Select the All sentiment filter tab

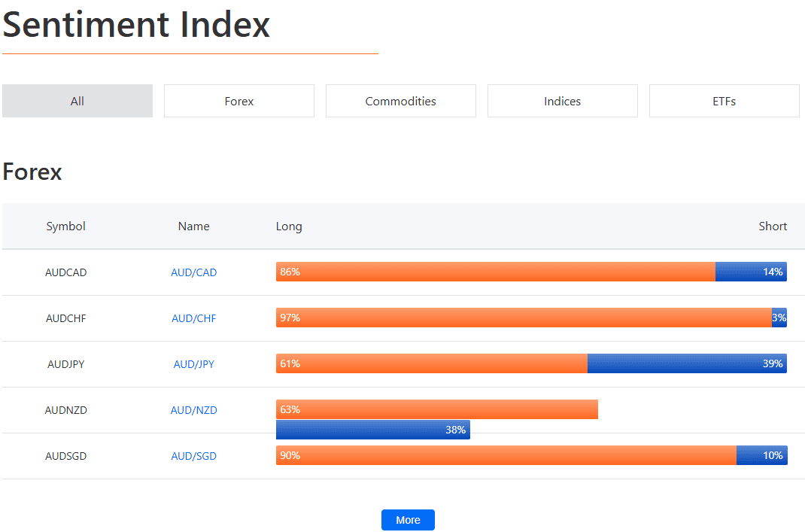77,100
